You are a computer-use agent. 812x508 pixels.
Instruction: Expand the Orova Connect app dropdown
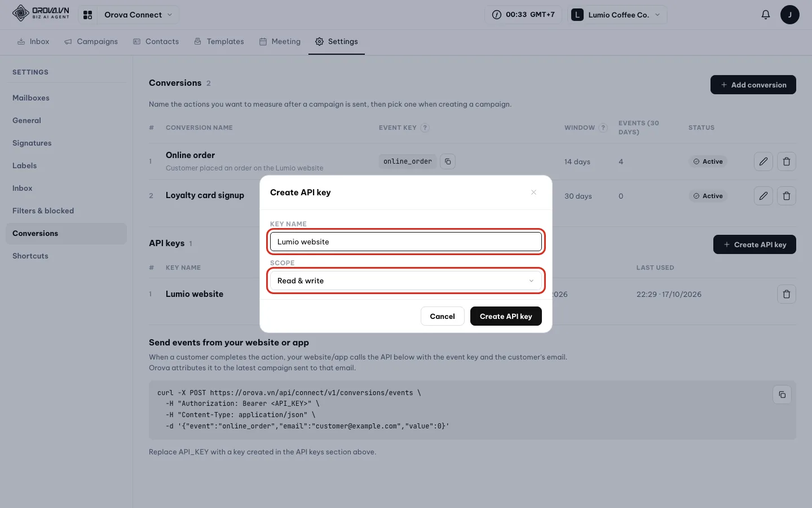(x=138, y=15)
